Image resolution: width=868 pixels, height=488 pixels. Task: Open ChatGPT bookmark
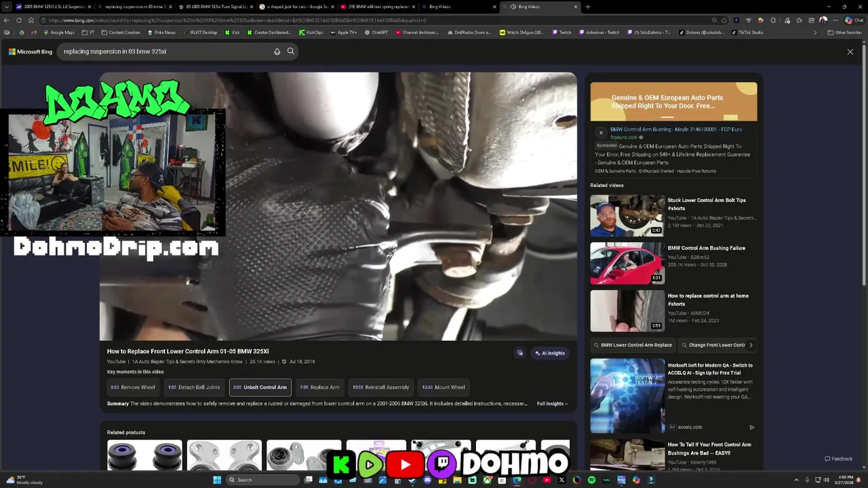(376, 33)
